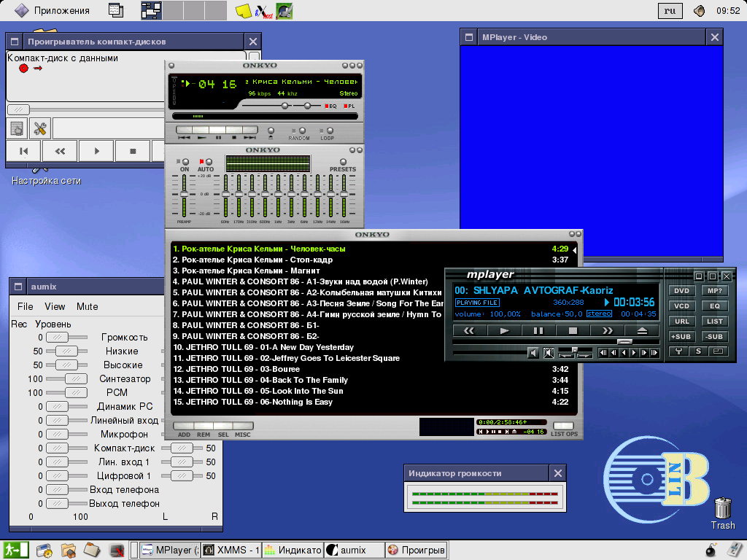Open the File menu in aumix
747x560 pixels.
point(26,307)
